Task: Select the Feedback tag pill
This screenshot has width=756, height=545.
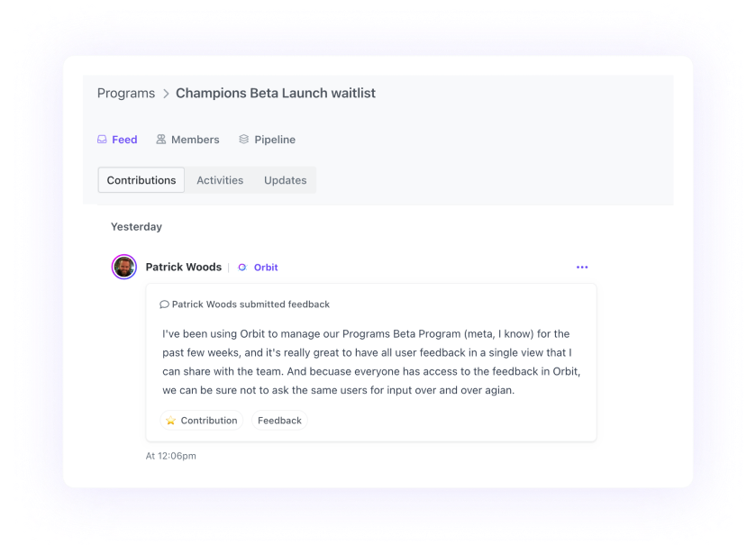Action: click(x=279, y=421)
